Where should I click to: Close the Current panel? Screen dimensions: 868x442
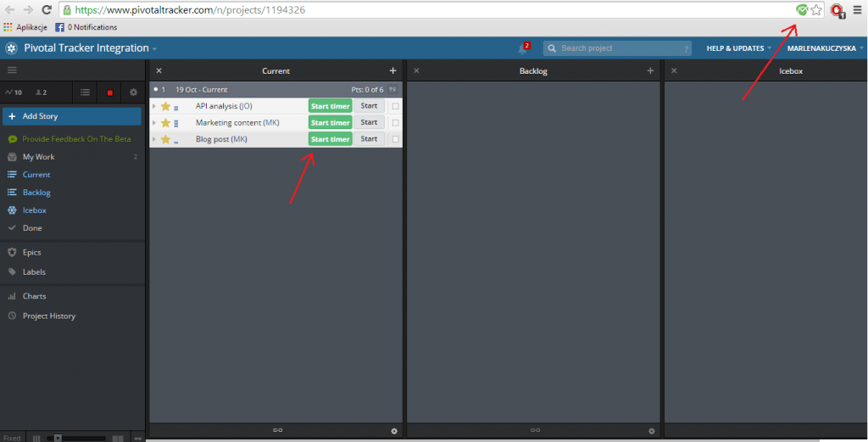click(159, 71)
